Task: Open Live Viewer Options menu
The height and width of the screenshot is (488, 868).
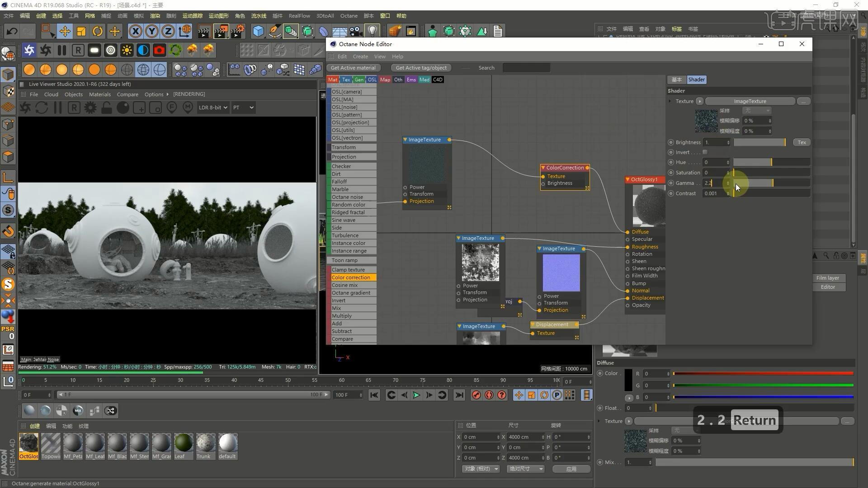Action: (154, 94)
